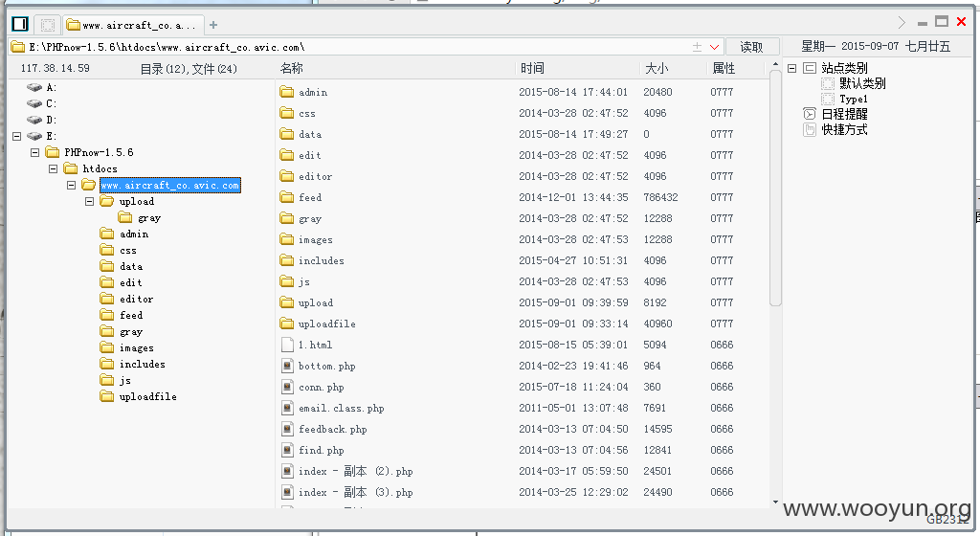Click the conn.php file icon
980x536 pixels.
coord(287,387)
